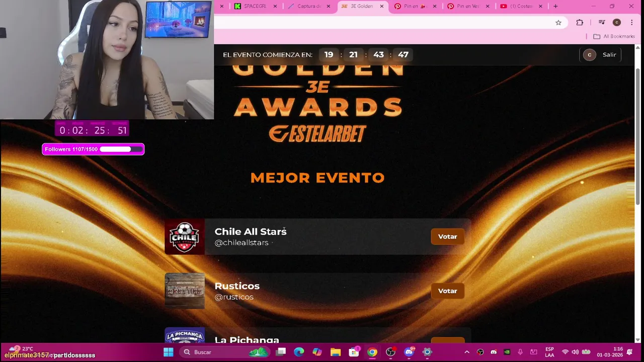Open a new Chrome tab with plus button

point(555,6)
